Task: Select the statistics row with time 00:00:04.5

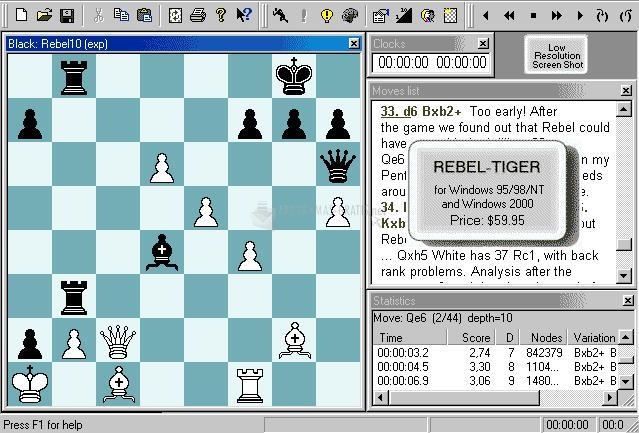Action: pyautogui.click(x=496, y=367)
